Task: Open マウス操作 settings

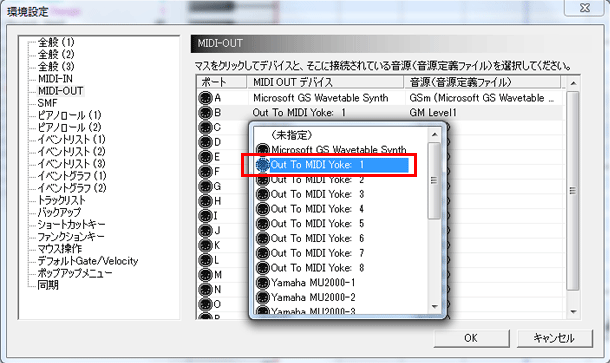Action: point(60,249)
